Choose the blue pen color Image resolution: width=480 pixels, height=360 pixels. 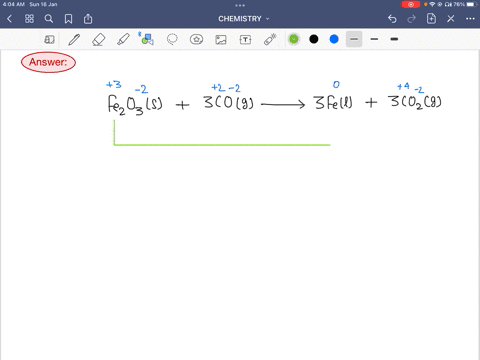pos(334,39)
